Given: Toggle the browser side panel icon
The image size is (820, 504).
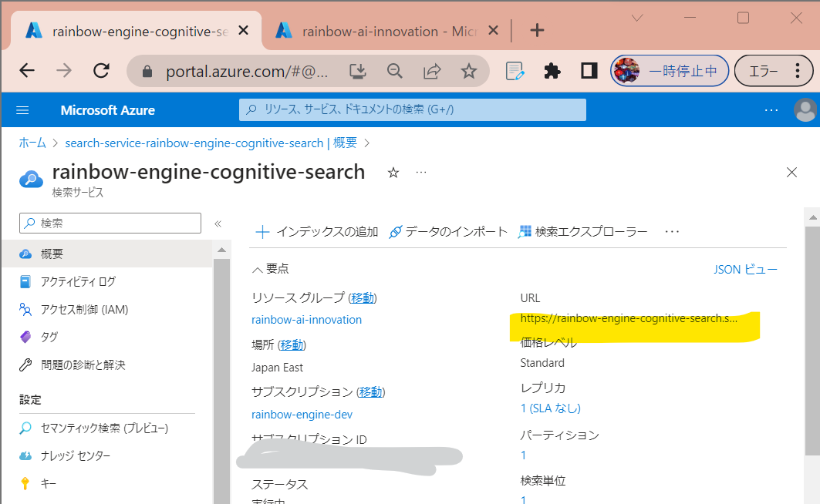Looking at the screenshot, I should 589,70.
